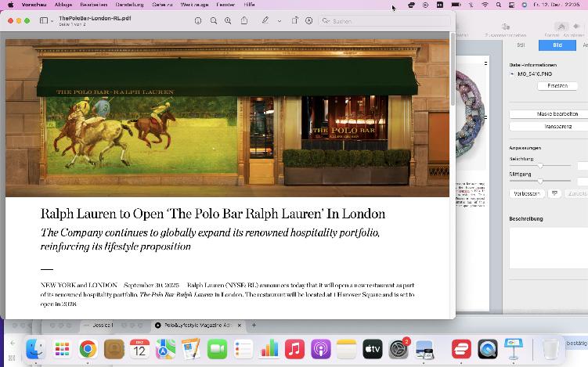Open Calendar from the Dock
This screenshot has width=588, height=367.
[x=139, y=349]
